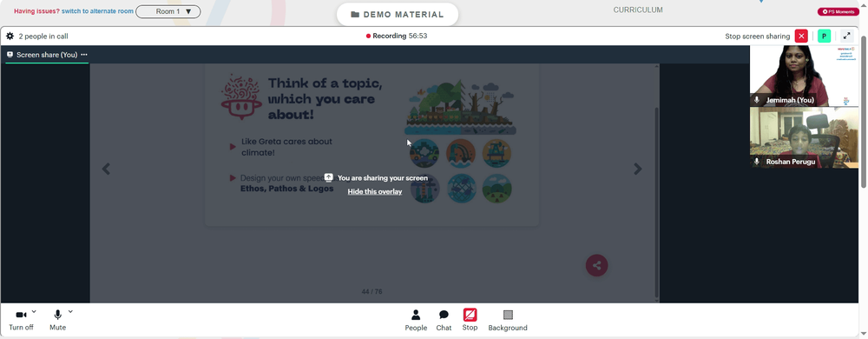
Task: Click the 2 people in call label
Action: point(43,36)
